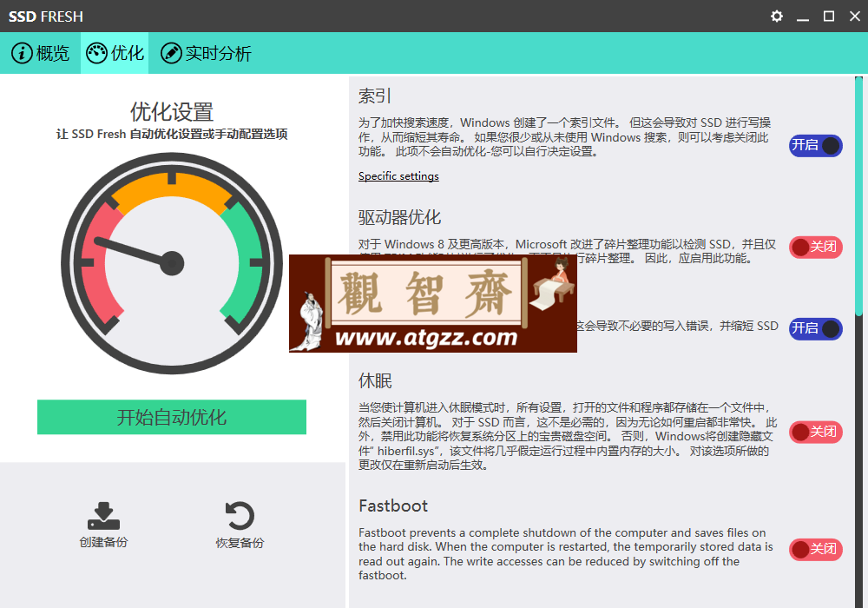Click the 恢复备份 label
The image size is (868, 608).
click(x=240, y=543)
